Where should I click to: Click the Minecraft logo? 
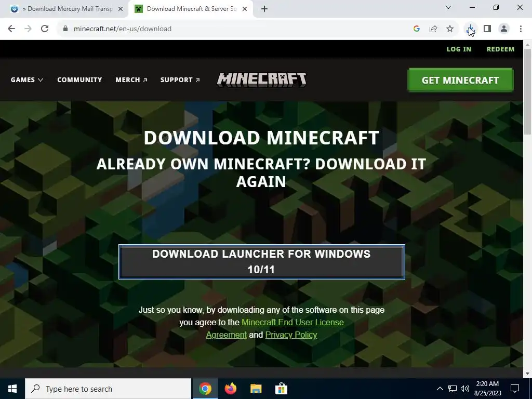click(262, 79)
